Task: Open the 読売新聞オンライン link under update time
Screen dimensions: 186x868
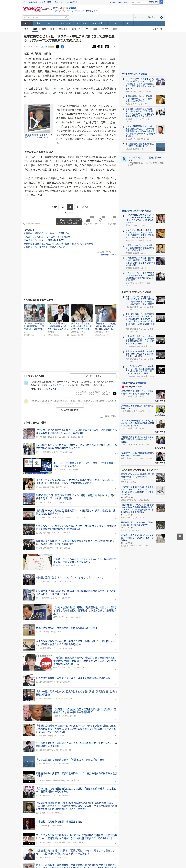Action: [x=108, y=255]
